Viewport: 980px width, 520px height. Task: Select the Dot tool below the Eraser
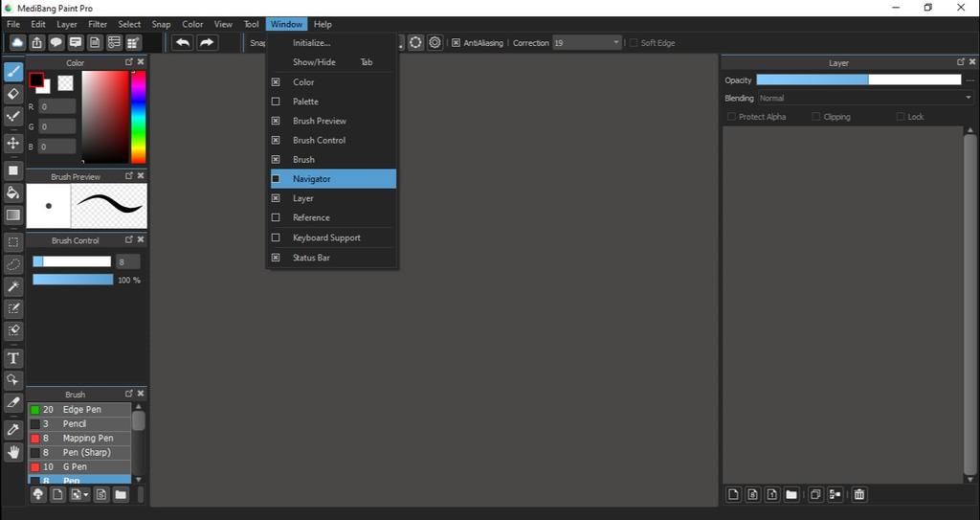[13, 117]
